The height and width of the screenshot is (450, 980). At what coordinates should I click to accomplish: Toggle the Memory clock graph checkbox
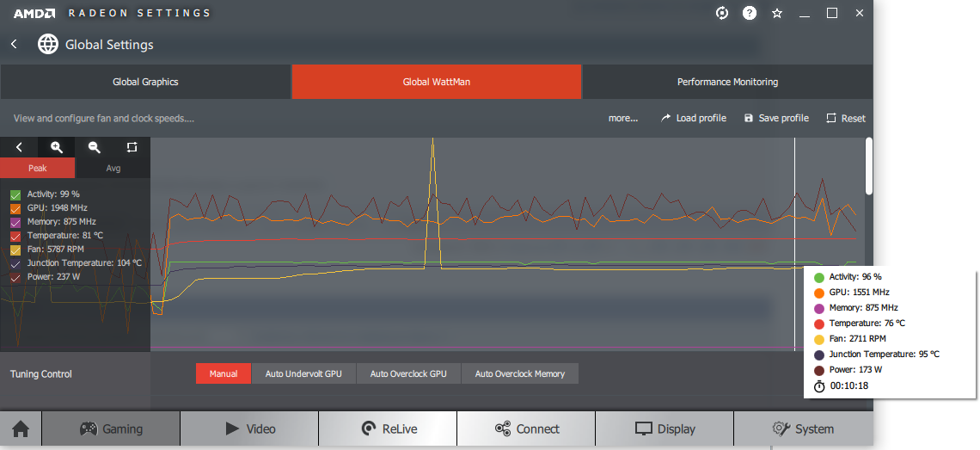pos(15,222)
